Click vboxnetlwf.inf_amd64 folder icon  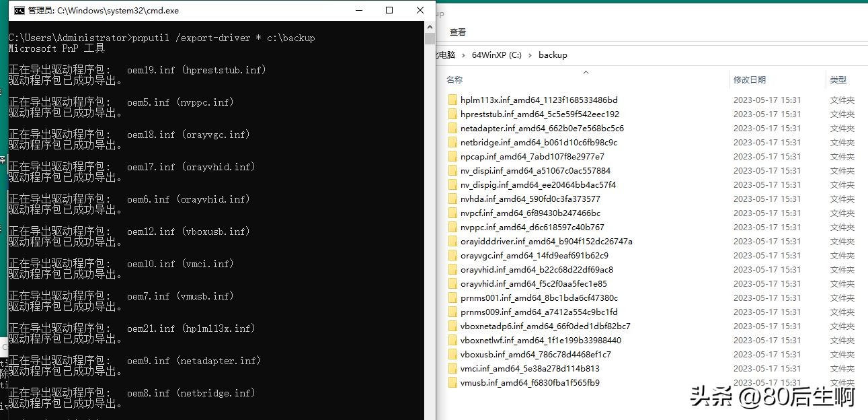click(x=452, y=341)
